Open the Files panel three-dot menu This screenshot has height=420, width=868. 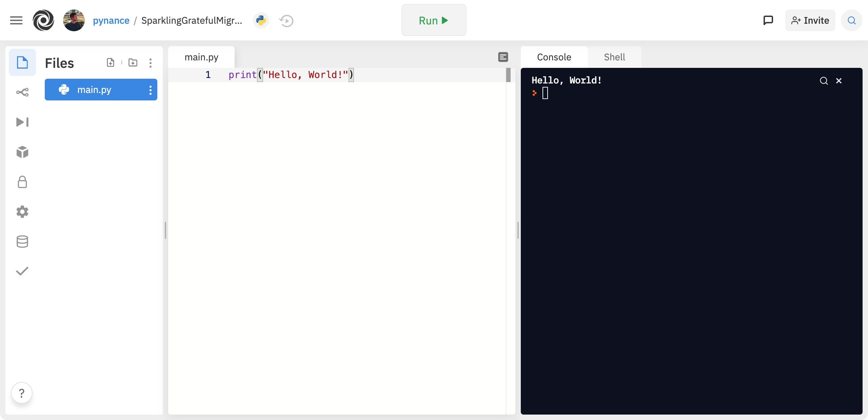(x=151, y=63)
